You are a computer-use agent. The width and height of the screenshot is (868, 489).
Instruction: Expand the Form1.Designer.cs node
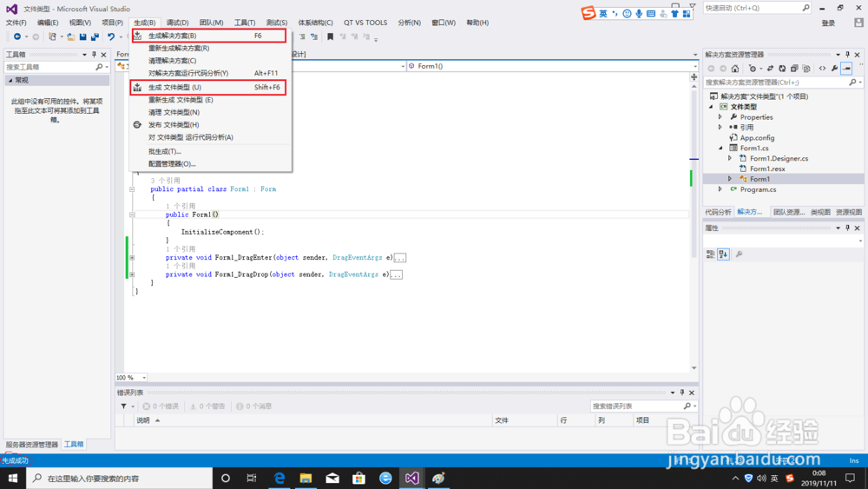(730, 158)
